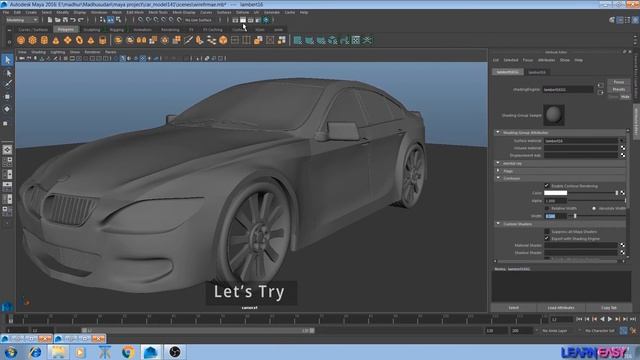The width and height of the screenshot is (640, 360).
Task: Collapse the Shading Group Attributes section
Action: [498, 132]
